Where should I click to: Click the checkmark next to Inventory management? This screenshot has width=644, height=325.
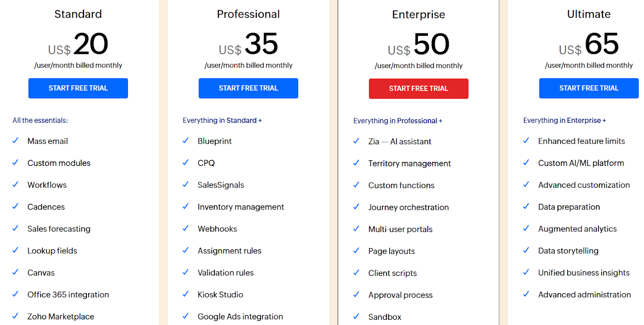click(x=186, y=207)
